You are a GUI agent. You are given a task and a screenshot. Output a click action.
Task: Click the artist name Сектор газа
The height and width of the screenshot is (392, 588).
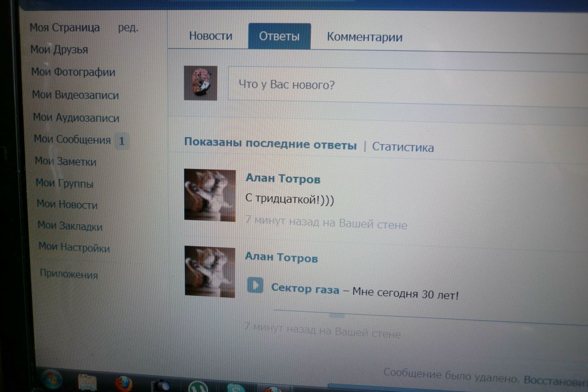pos(305,289)
